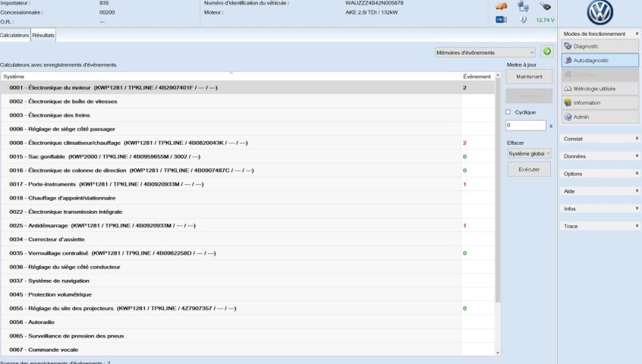Switch to the Résultats tab

(43, 35)
